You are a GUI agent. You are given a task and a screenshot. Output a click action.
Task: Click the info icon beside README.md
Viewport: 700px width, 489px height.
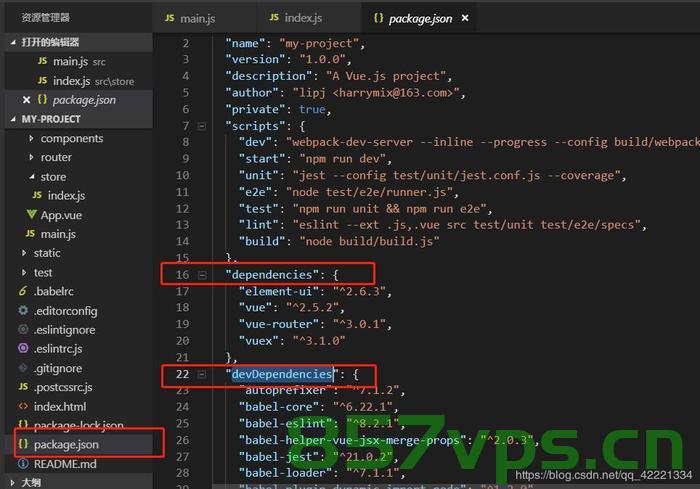tap(23, 464)
